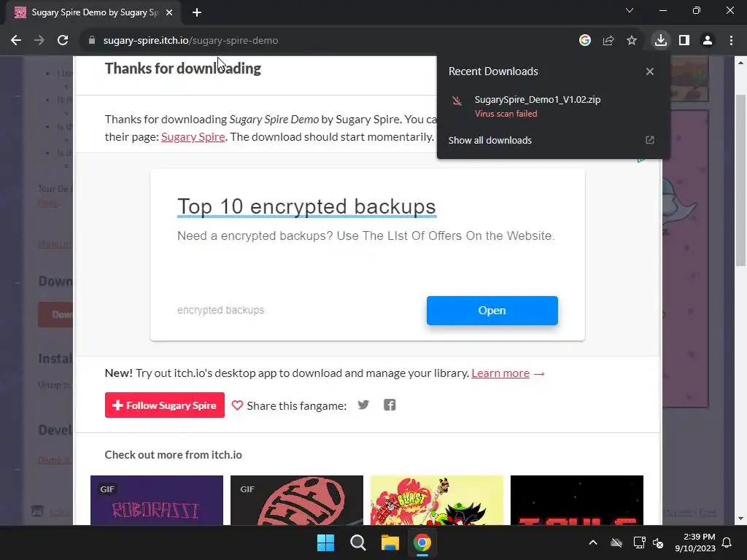
Task: Open the ROBORASSI game thumbnail
Action: click(x=157, y=500)
